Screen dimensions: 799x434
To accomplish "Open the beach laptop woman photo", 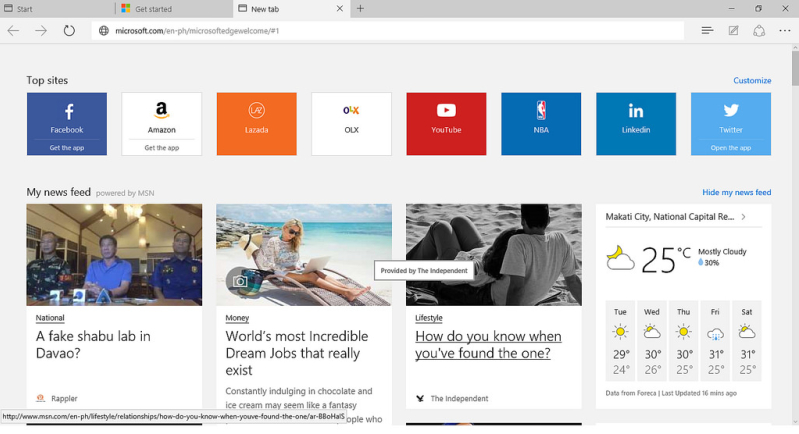I will click(304, 255).
